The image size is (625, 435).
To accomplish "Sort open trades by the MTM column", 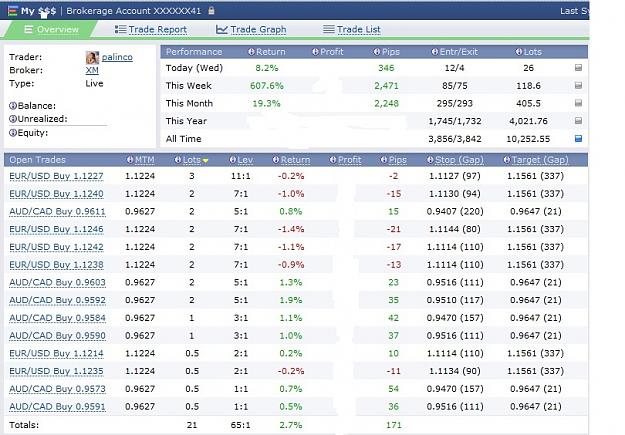I will coord(145,160).
